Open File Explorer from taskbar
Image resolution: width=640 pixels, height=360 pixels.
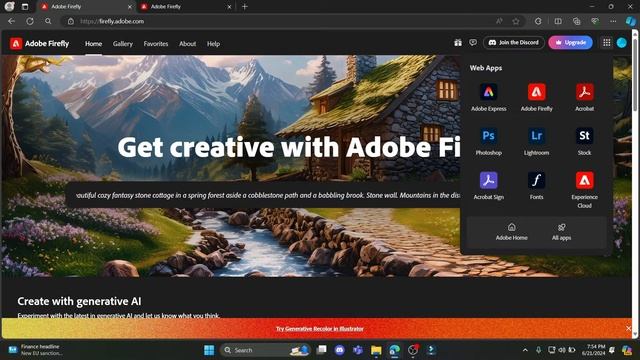376,350
